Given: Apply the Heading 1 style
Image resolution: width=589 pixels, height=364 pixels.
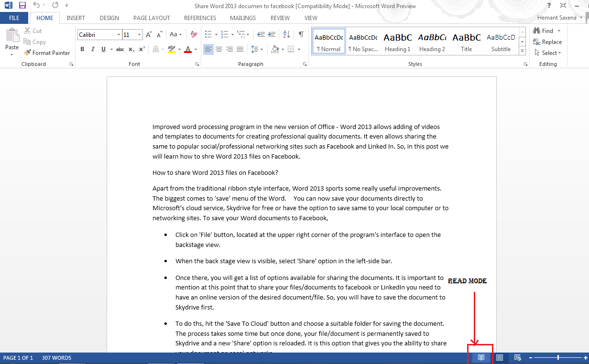Looking at the screenshot, I should click(x=397, y=42).
